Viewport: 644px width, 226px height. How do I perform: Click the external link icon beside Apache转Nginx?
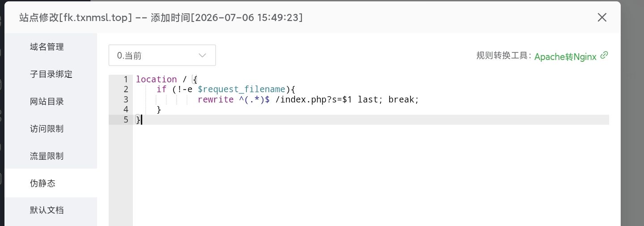pos(604,55)
